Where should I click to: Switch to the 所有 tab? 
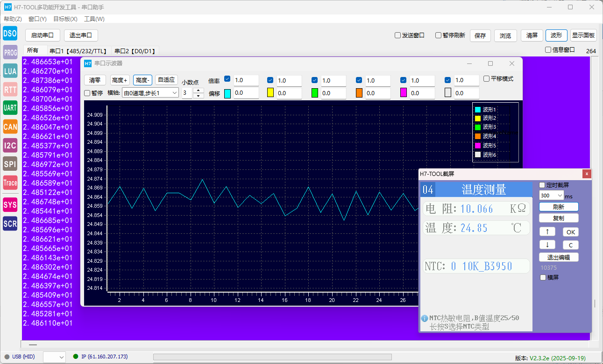click(33, 50)
